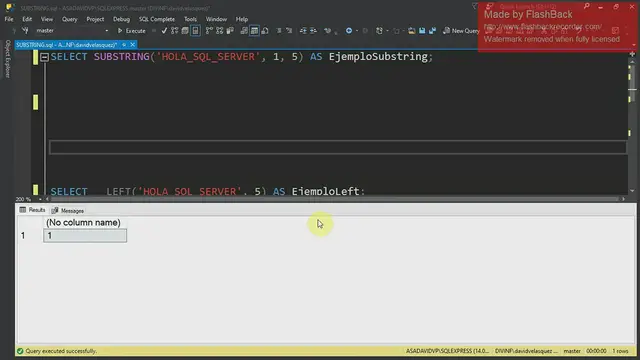
Task: Toggle IntelliSense Enabled
Action: click(x=196, y=31)
